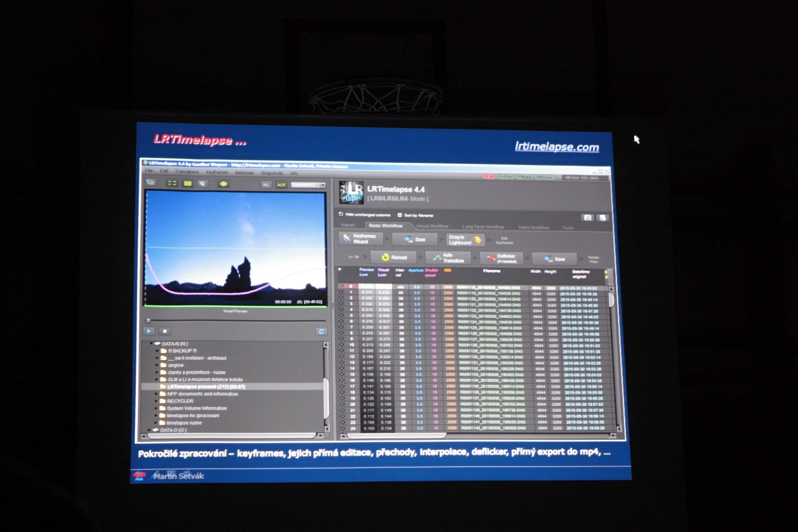The height and width of the screenshot is (532, 798).
Task: Open the lrtimelapse.com link on the slide
Action: pos(557,147)
